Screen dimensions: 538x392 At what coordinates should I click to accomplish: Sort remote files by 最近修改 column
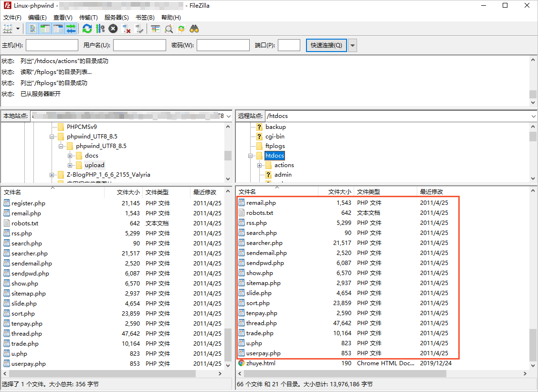(431, 192)
